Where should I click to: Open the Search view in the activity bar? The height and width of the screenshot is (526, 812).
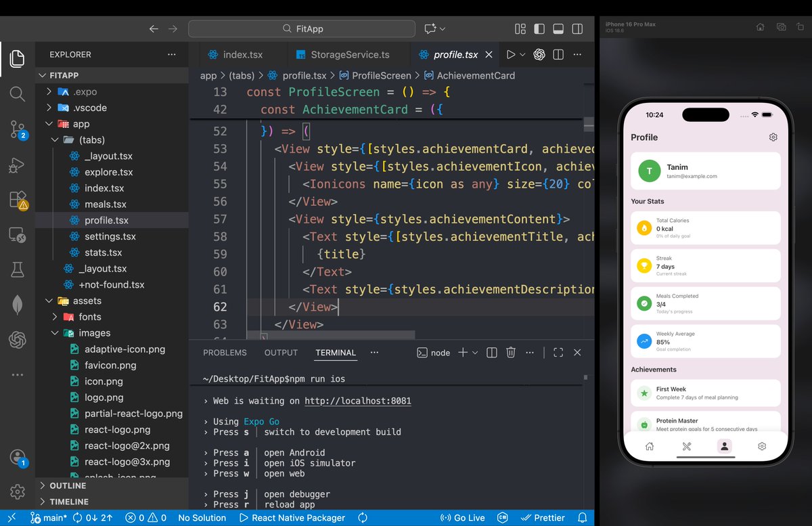(x=18, y=93)
